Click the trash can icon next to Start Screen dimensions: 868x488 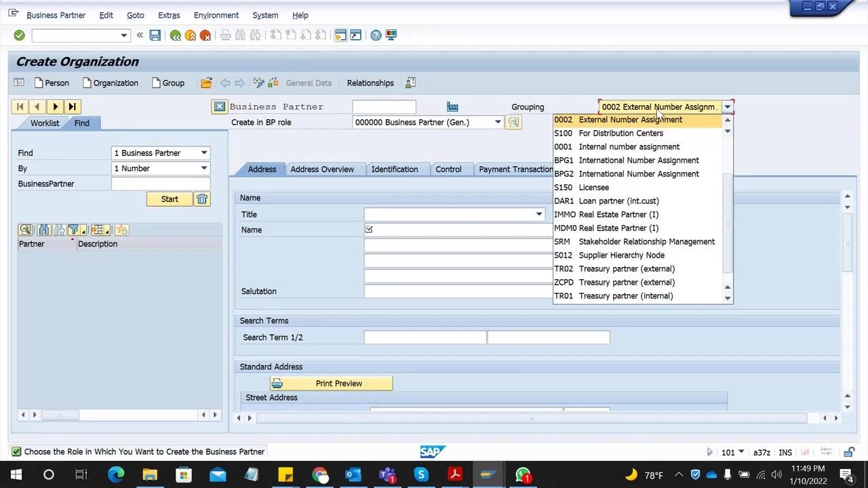(202, 199)
